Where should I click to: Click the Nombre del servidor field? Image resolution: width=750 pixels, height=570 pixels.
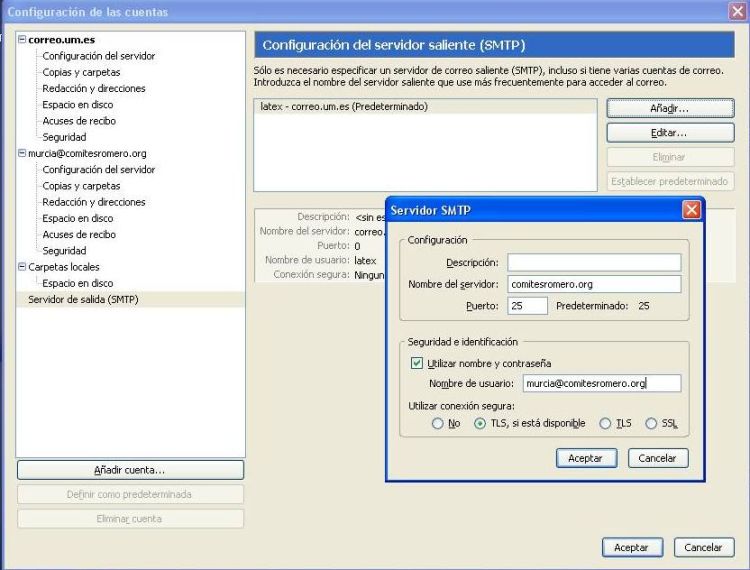(x=593, y=284)
